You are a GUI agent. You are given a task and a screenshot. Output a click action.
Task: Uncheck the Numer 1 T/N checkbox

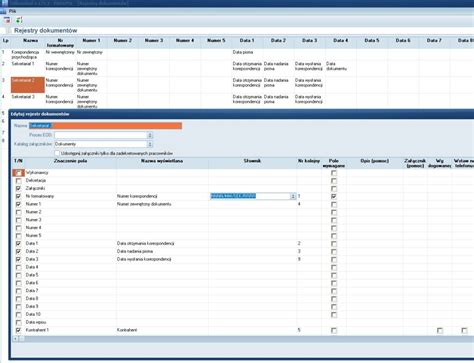tap(18, 204)
